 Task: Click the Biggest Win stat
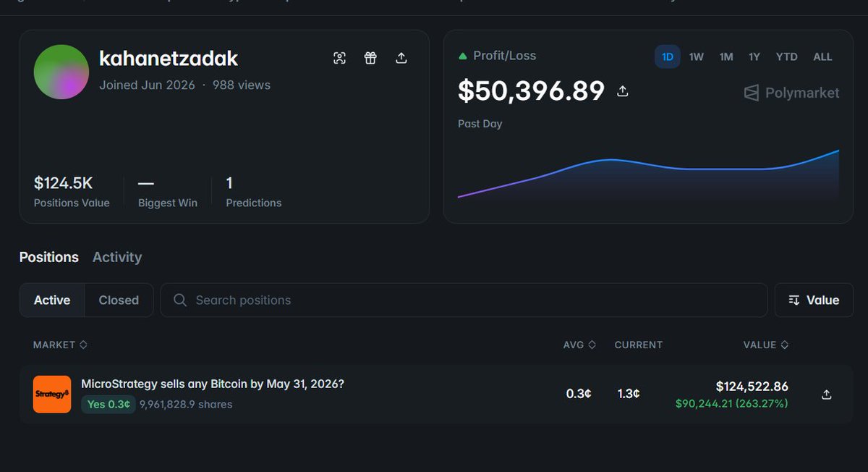[x=168, y=192]
